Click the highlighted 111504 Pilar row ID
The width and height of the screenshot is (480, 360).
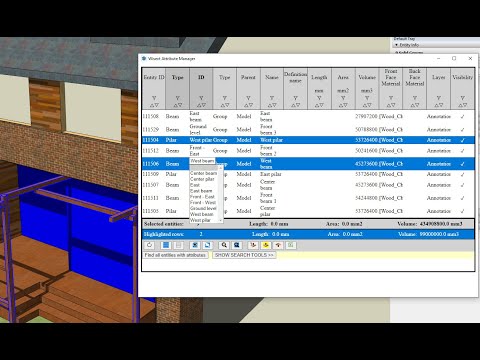(x=151, y=140)
